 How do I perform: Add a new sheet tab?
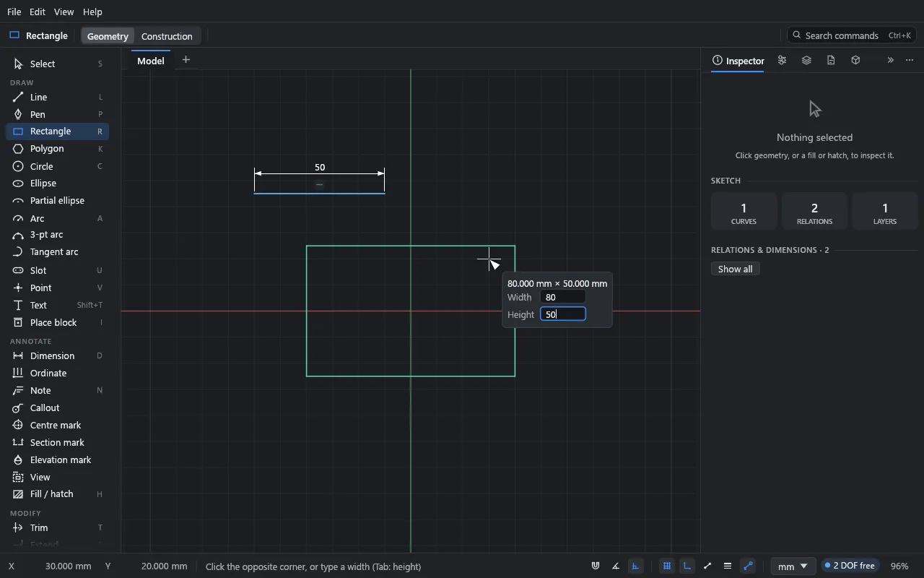tap(186, 60)
